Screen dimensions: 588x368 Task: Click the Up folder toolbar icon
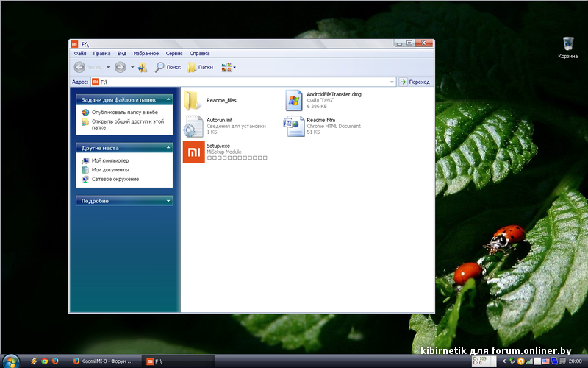(143, 67)
